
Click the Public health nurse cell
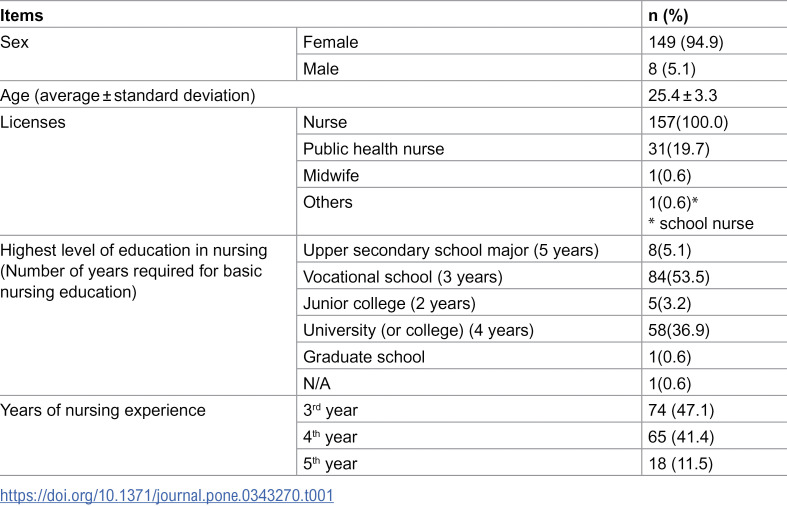tap(469, 149)
